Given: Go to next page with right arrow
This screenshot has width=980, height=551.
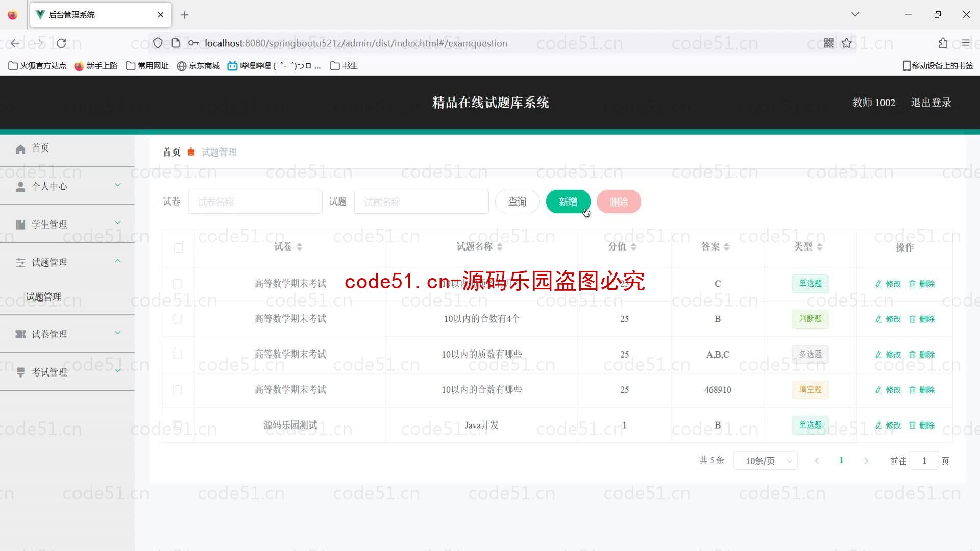Looking at the screenshot, I should point(866,461).
